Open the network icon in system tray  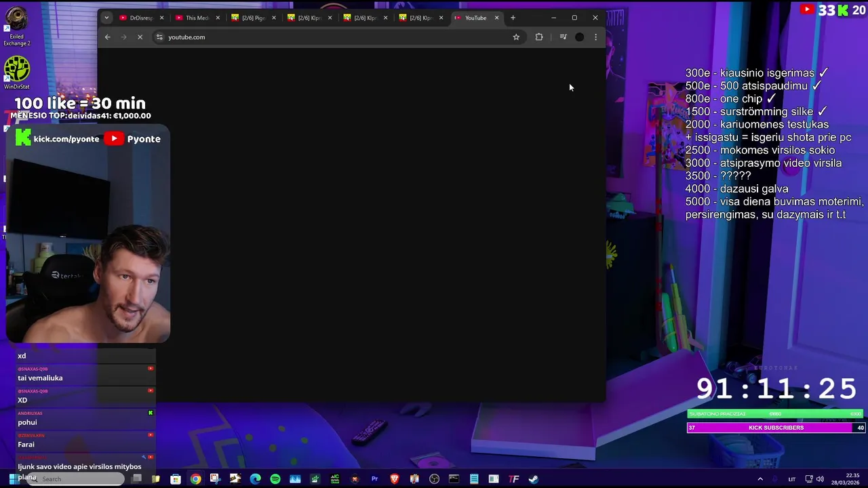pyautogui.click(x=809, y=479)
